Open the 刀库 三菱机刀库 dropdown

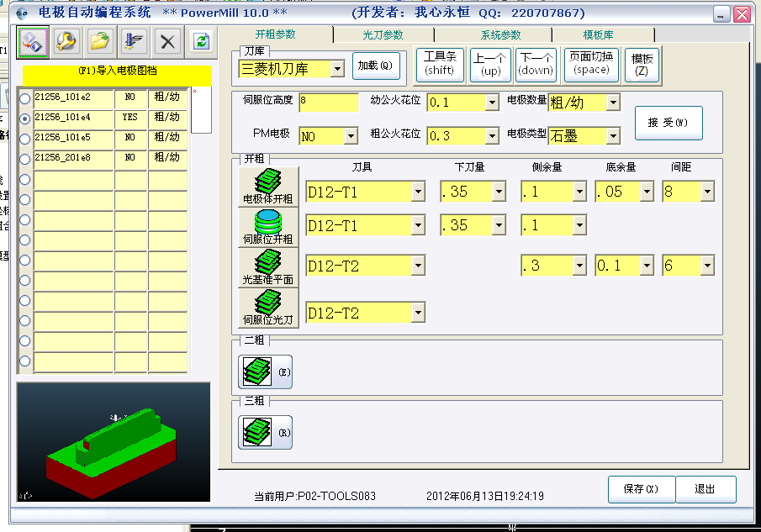click(x=337, y=69)
